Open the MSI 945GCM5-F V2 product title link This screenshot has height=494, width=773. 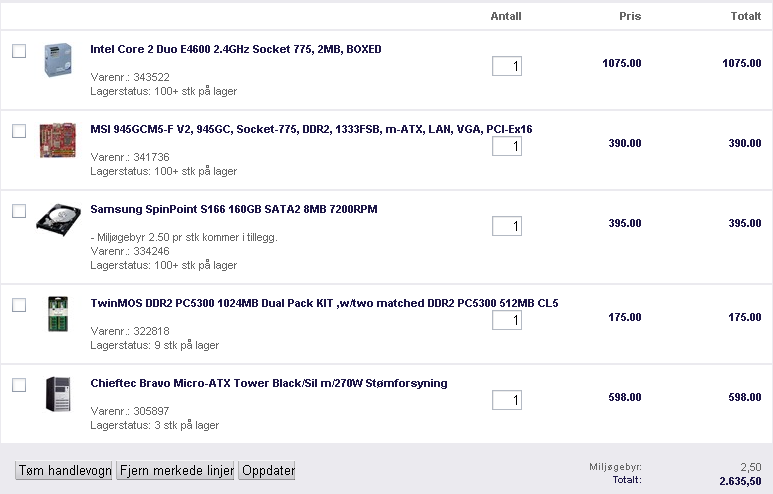(311, 129)
